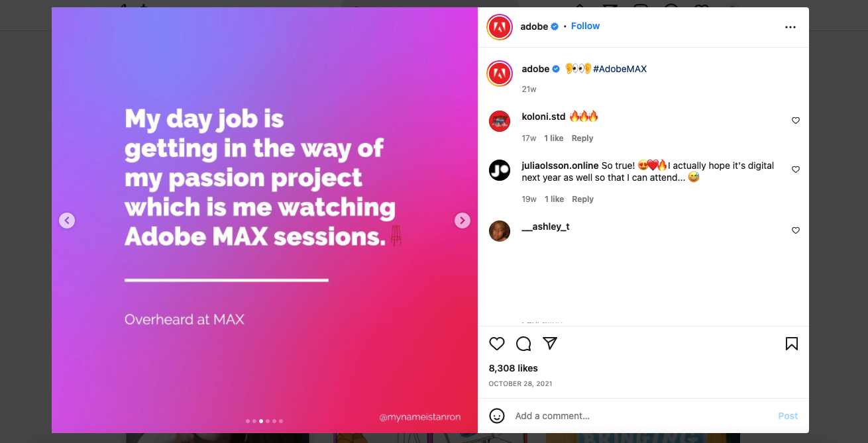Open the #AdobeMAX hashtag link
Screen dimensions: 868x443
click(620, 69)
